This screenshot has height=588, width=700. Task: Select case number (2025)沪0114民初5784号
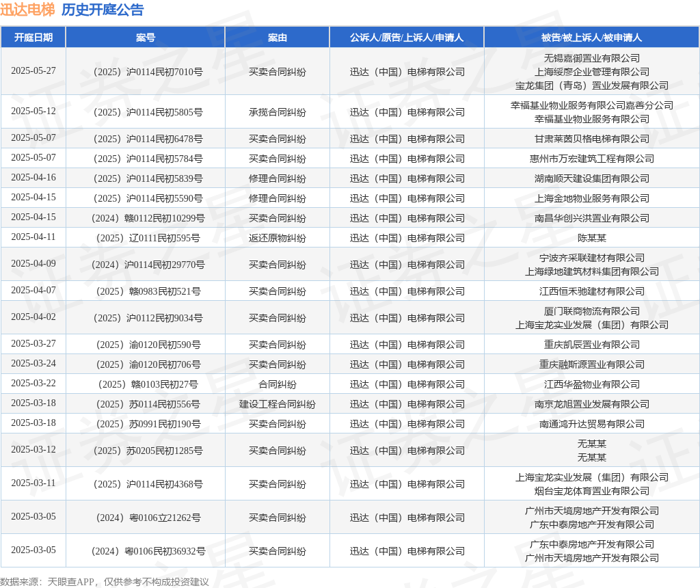point(148,159)
